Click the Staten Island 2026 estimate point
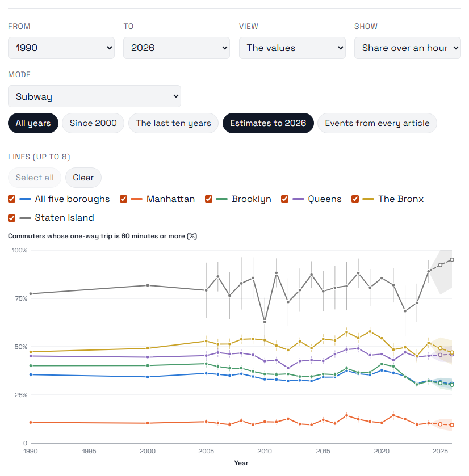Screen dimensions: 469x476 452,260
